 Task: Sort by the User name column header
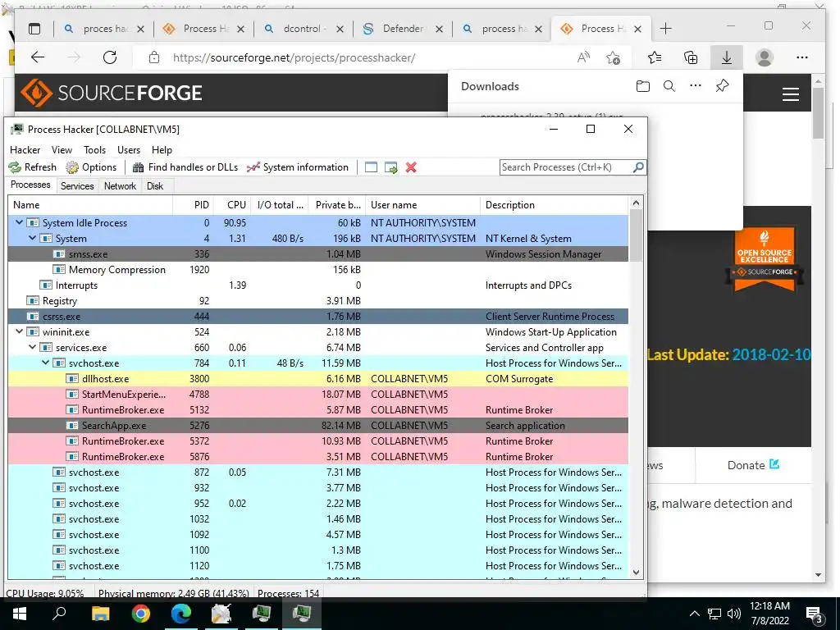click(422, 204)
